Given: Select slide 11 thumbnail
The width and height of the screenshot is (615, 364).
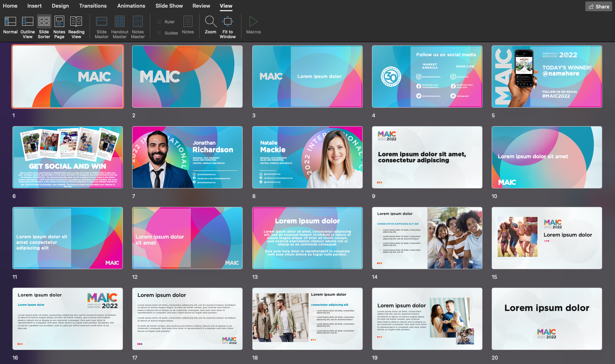Looking at the screenshot, I should 67,238.
